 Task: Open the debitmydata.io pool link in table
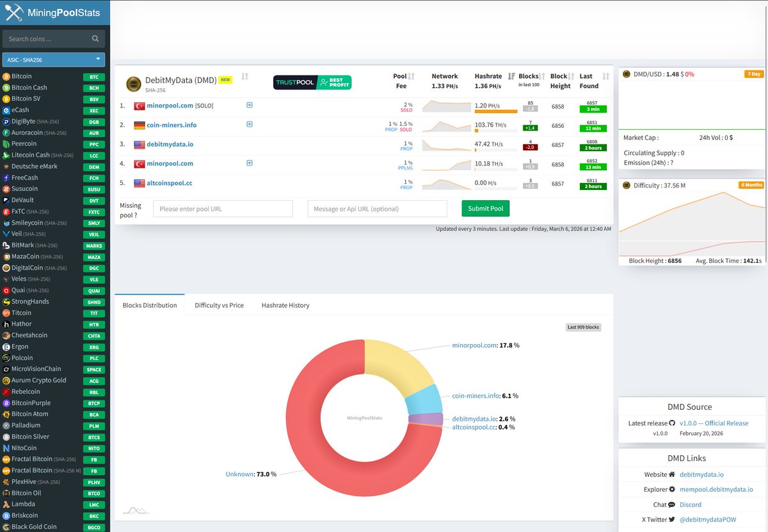pyautogui.click(x=170, y=145)
